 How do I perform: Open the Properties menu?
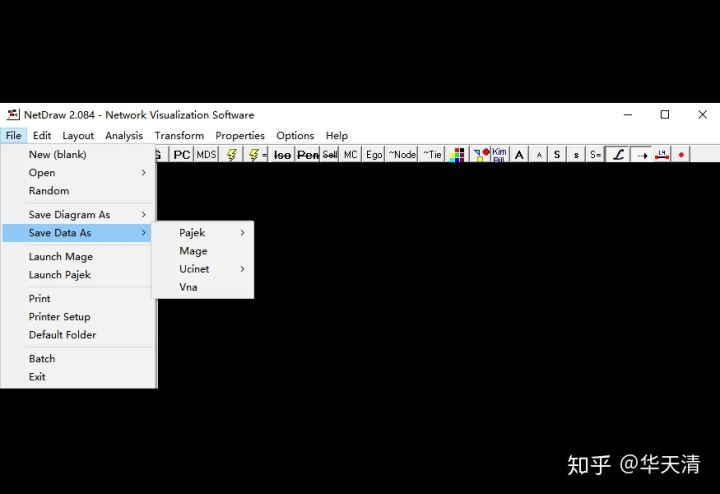pyautogui.click(x=240, y=135)
